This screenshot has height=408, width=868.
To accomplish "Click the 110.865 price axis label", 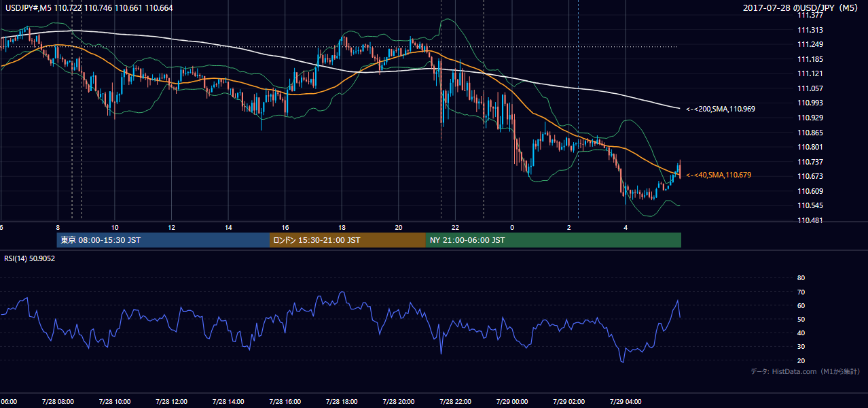I will click(x=810, y=133).
